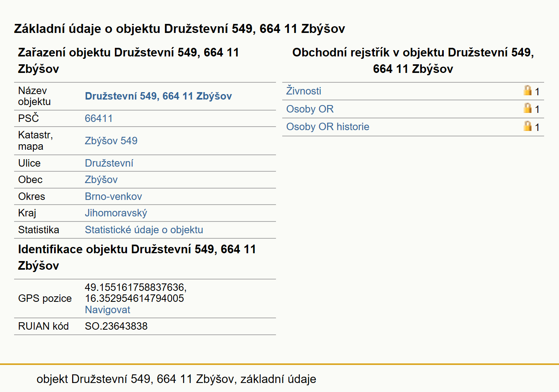Open the Osoby OR link
The height and width of the screenshot is (392, 559).
[310, 109]
